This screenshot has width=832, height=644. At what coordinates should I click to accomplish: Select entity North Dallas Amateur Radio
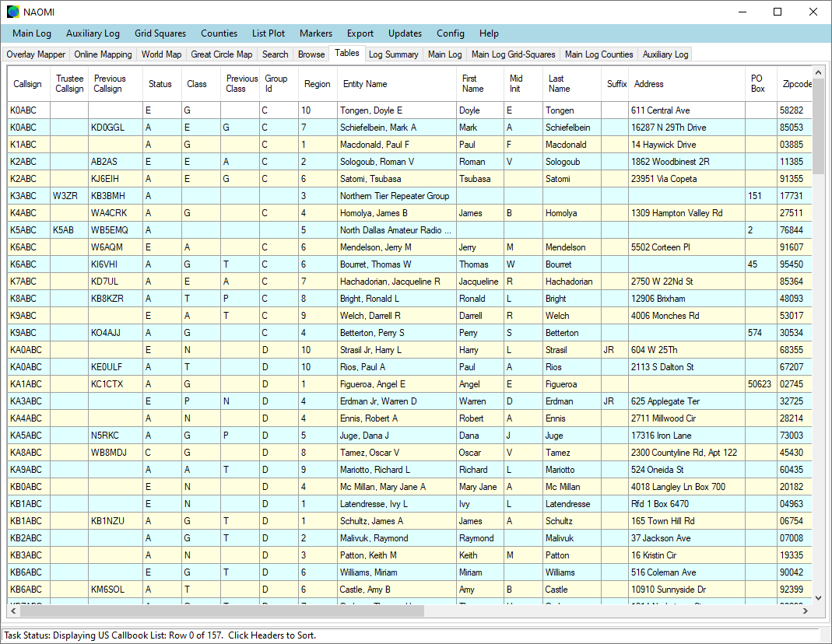[x=397, y=230]
